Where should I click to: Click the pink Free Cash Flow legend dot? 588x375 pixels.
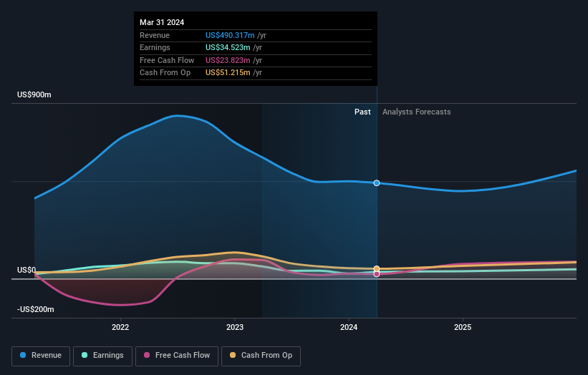pyautogui.click(x=147, y=355)
